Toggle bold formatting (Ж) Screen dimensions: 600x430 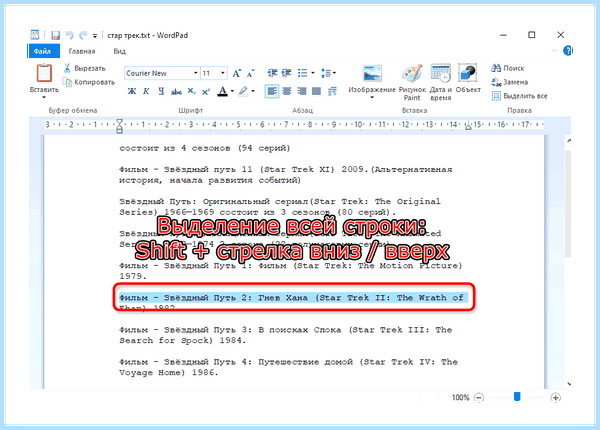pyautogui.click(x=132, y=91)
